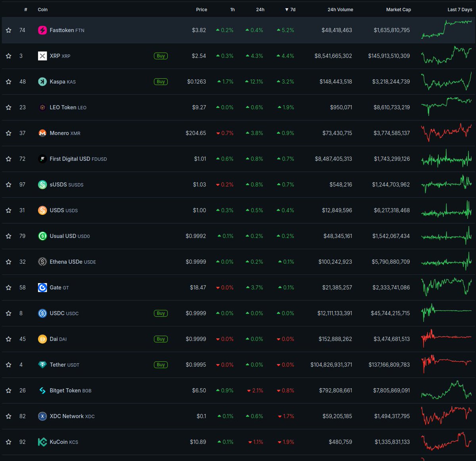Toggle the star beside Tether
This screenshot has width=476, height=461.
(9, 365)
